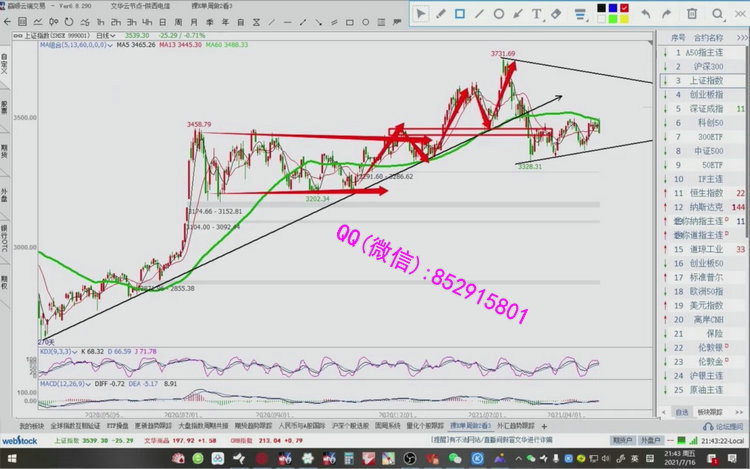Open the line thickness dropdown
The width and height of the screenshot is (750, 469).
(582, 13)
